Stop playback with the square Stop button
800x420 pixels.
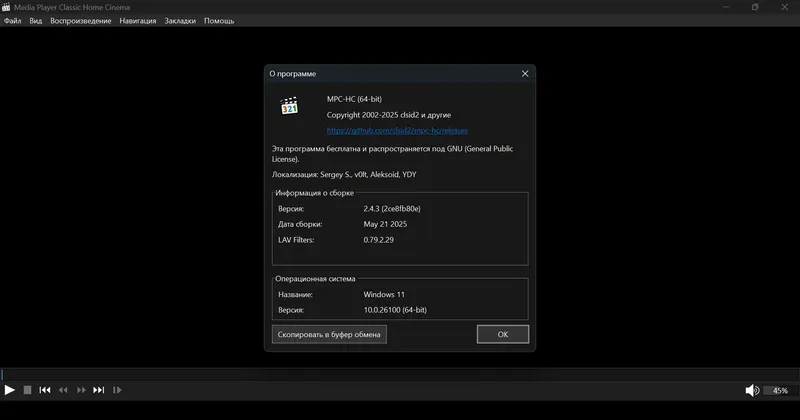click(x=27, y=390)
